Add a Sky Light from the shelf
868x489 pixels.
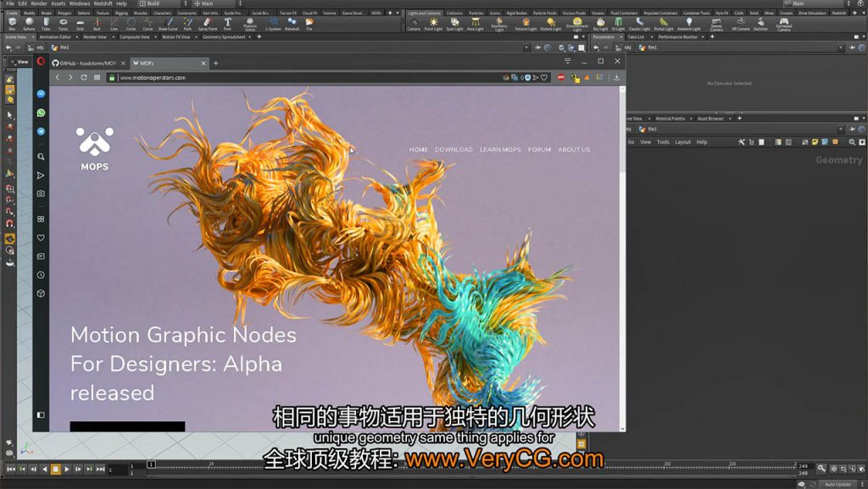point(600,24)
